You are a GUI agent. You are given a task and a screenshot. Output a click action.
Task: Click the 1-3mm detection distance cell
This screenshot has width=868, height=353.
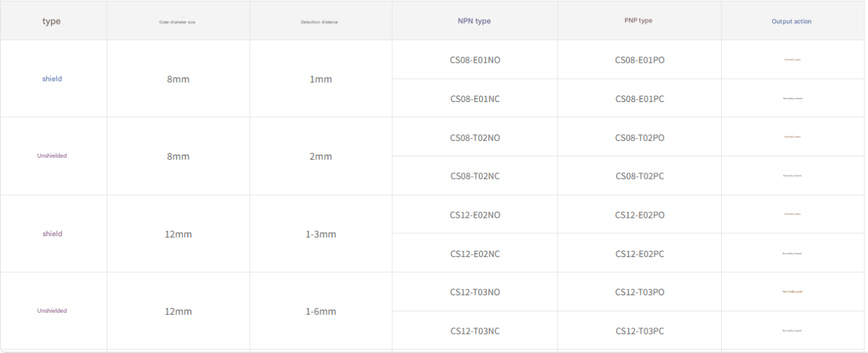(320, 234)
